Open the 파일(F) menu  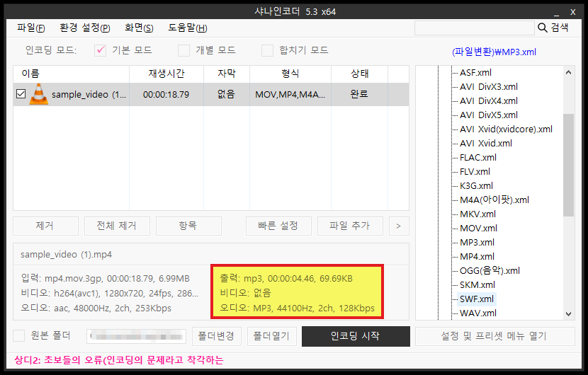click(30, 28)
